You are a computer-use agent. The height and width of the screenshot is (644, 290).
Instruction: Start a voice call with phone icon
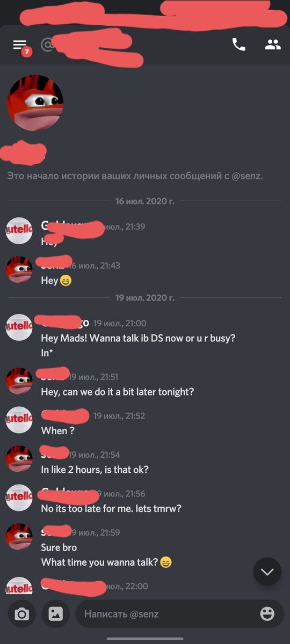tap(238, 45)
